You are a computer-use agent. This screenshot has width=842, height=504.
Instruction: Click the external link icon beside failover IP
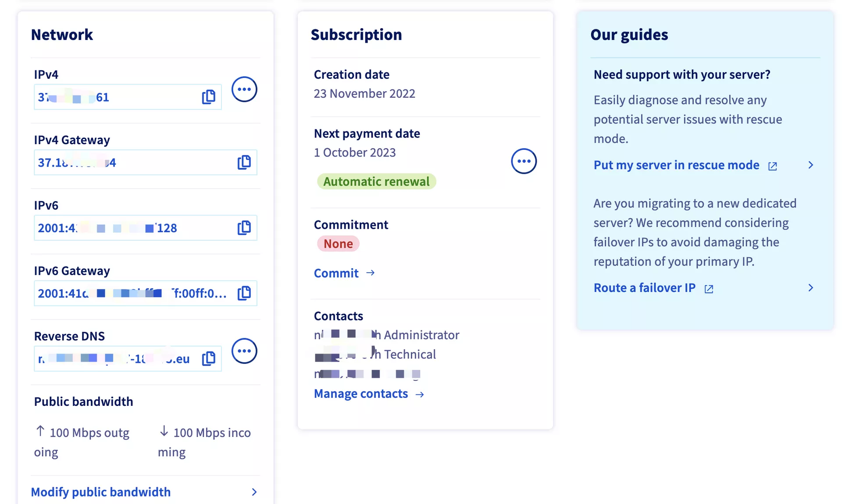709,289
